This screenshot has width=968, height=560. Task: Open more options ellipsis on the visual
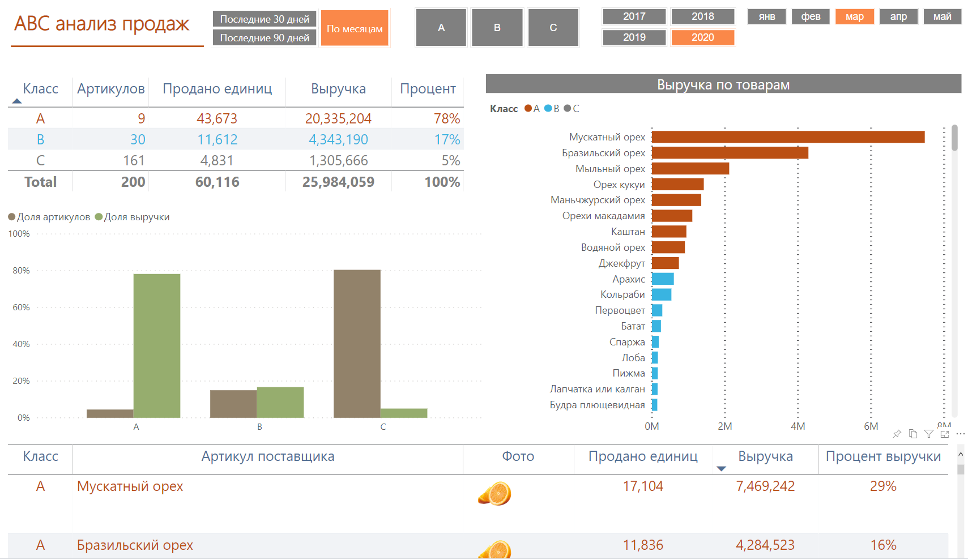(x=960, y=434)
